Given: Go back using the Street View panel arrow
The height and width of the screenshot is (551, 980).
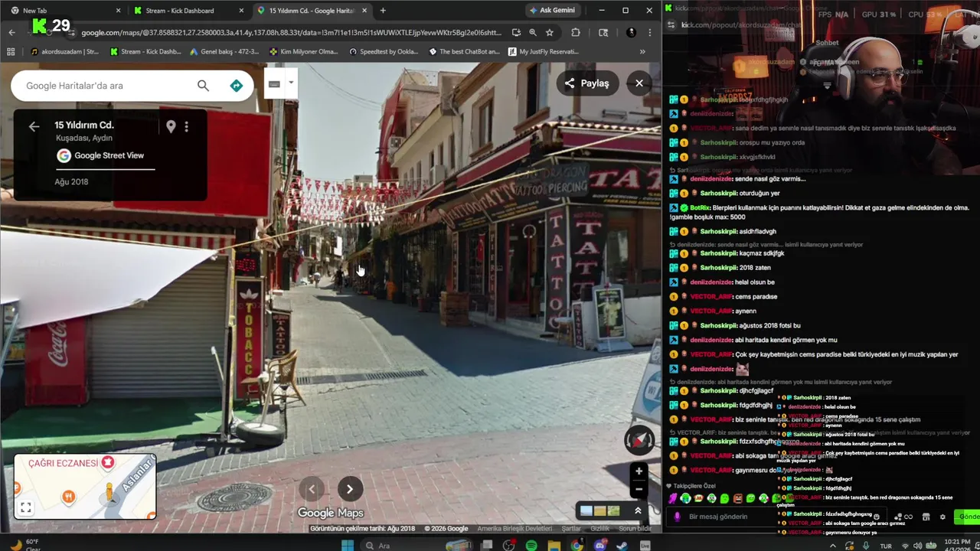Looking at the screenshot, I should [x=34, y=126].
